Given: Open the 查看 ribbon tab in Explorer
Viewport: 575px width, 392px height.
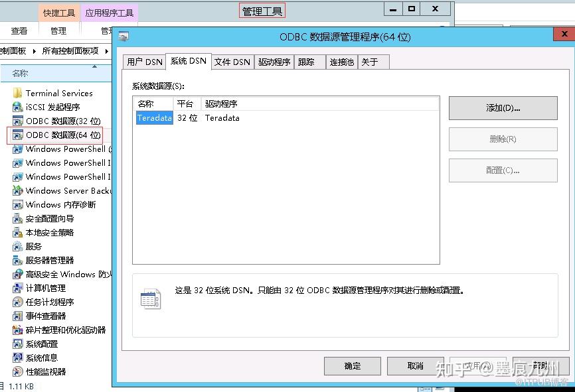Looking at the screenshot, I should pos(19,31).
